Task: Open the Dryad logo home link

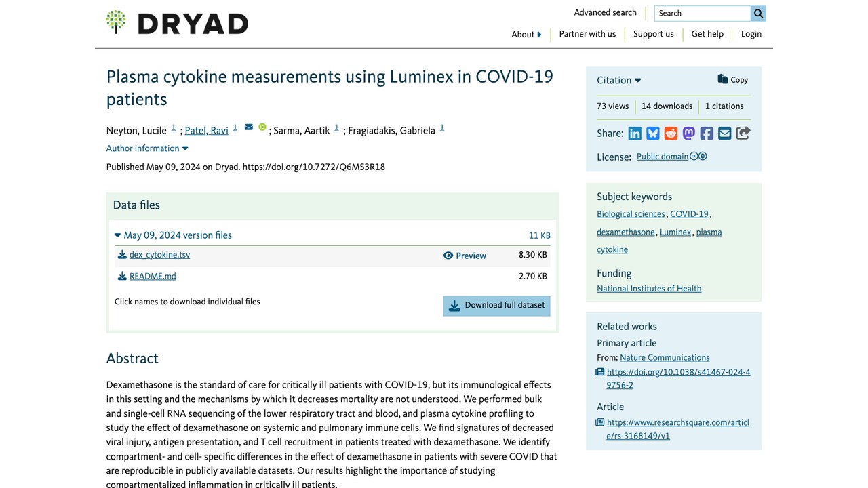Action: [x=177, y=22]
